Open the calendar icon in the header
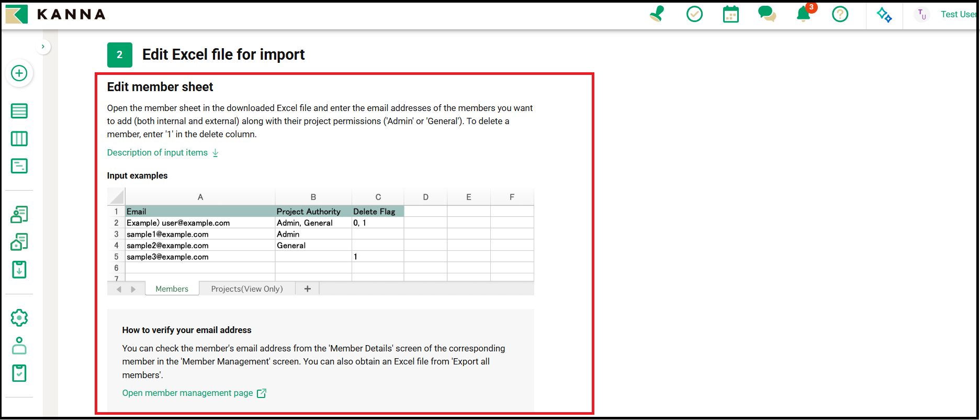 tap(730, 14)
